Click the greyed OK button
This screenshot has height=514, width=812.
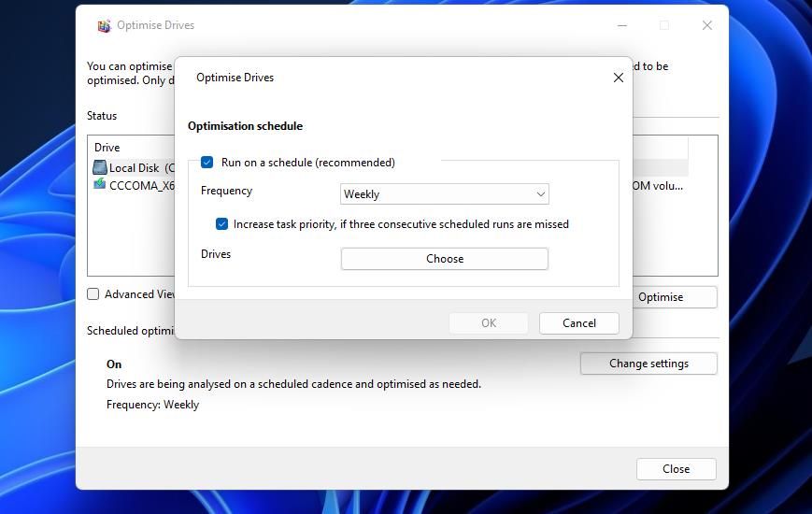(489, 322)
